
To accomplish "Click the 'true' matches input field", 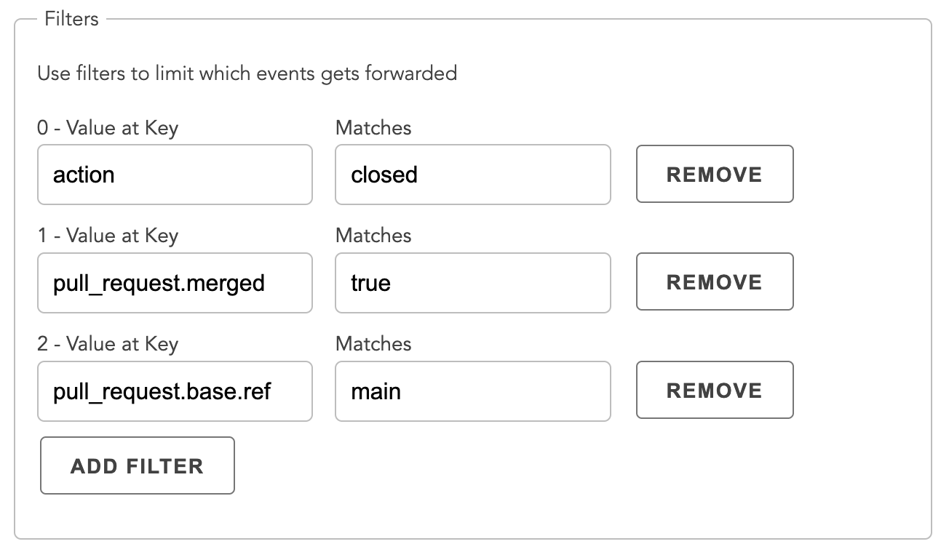I will click(472, 283).
